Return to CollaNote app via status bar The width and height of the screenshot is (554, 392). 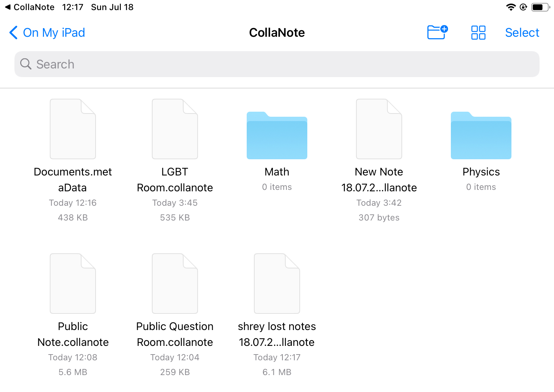point(30,7)
